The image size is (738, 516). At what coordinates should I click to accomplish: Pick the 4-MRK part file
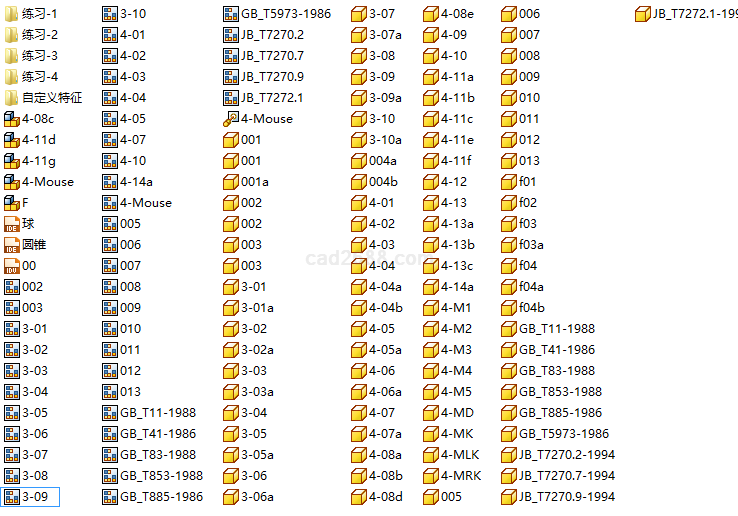[460, 476]
